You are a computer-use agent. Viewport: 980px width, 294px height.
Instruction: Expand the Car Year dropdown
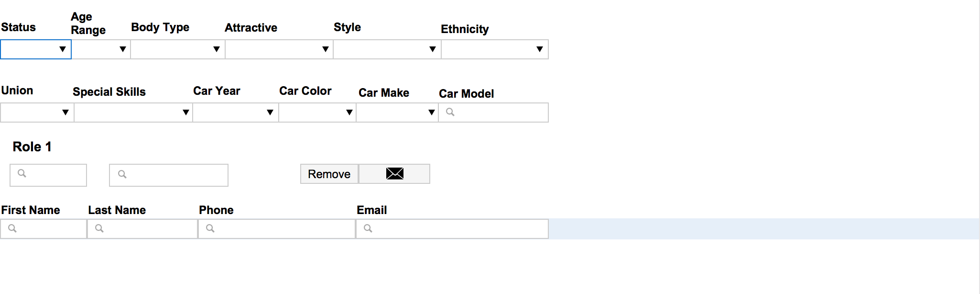tap(236, 113)
